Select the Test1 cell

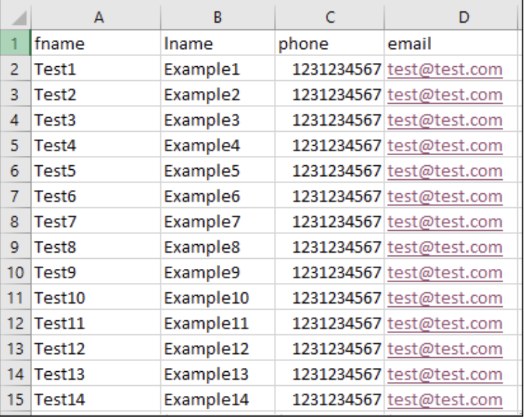96,69
